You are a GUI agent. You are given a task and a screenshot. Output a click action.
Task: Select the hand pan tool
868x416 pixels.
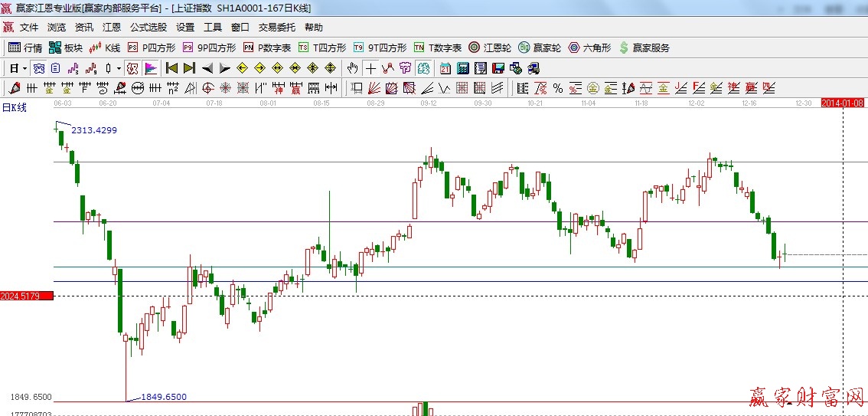(352, 68)
